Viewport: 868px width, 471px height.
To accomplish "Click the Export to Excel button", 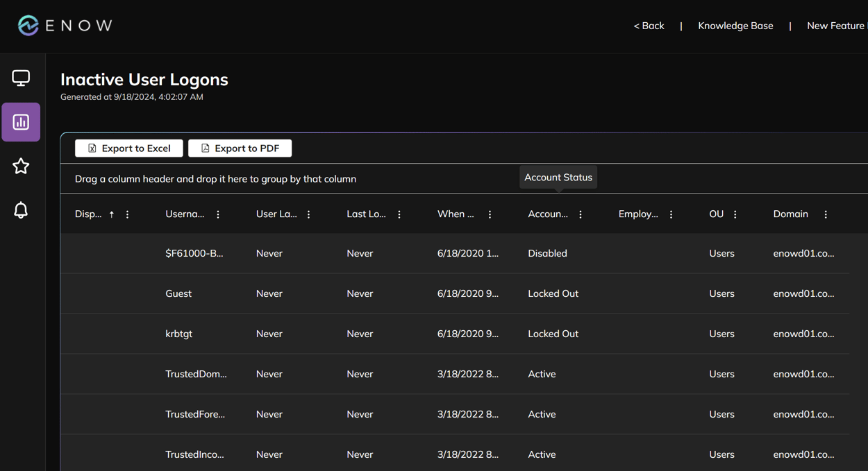I will tap(128, 148).
